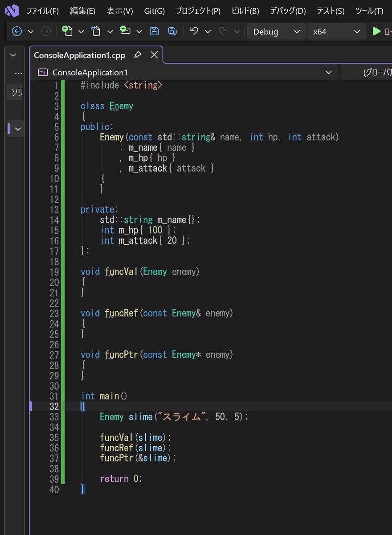Expand the new project dropdown arrow
Viewport: 392px width, 535px height.
(x=81, y=31)
